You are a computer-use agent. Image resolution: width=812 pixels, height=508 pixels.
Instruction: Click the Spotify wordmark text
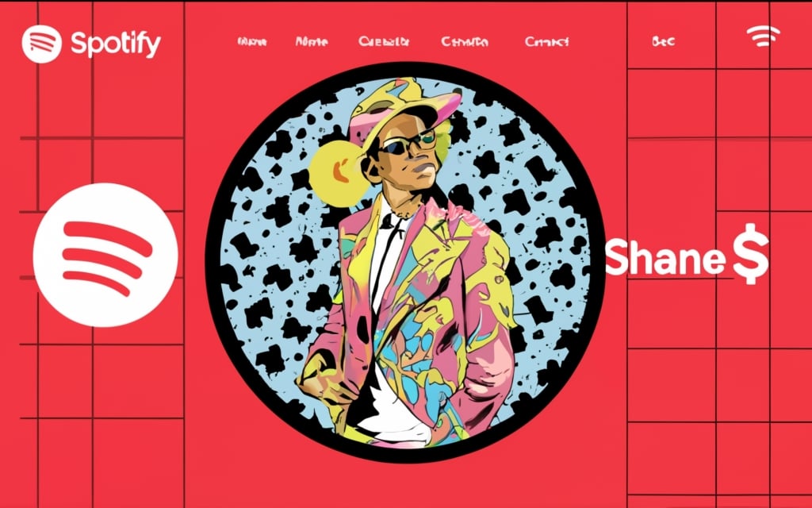point(116,44)
